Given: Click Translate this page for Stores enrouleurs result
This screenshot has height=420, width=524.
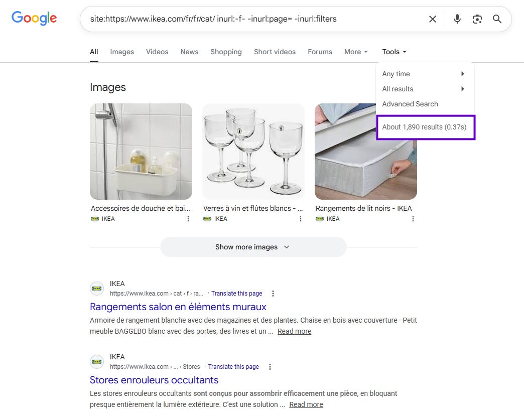Looking at the screenshot, I should click(233, 366).
